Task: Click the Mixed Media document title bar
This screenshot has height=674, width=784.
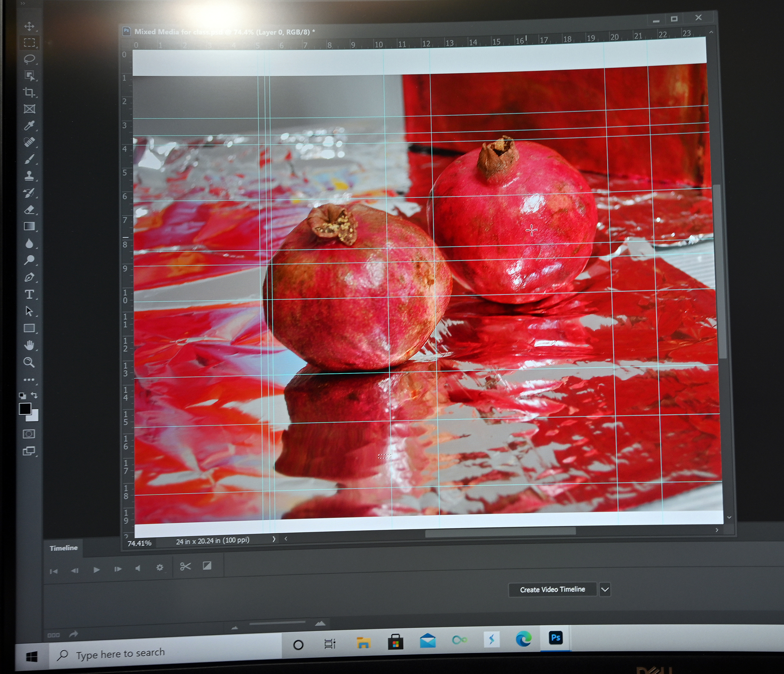Action: coord(224,32)
